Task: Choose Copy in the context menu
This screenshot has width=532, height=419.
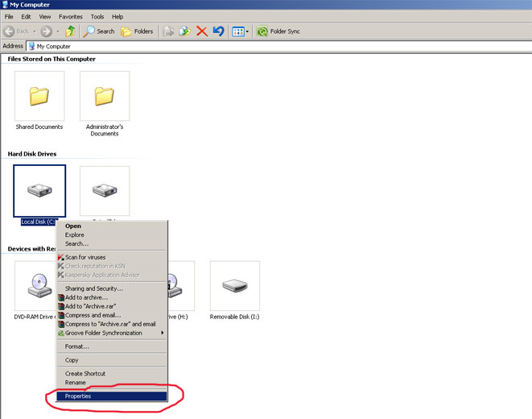Action: [112, 360]
